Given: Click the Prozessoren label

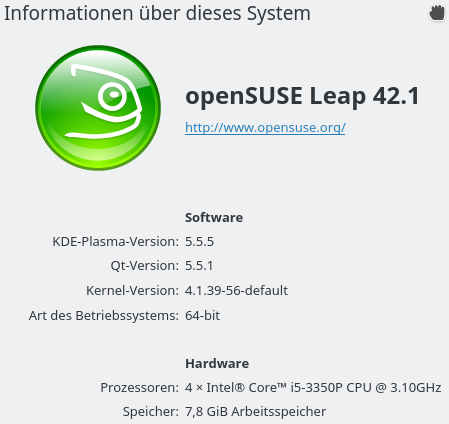Looking at the screenshot, I should click(140, 388).
